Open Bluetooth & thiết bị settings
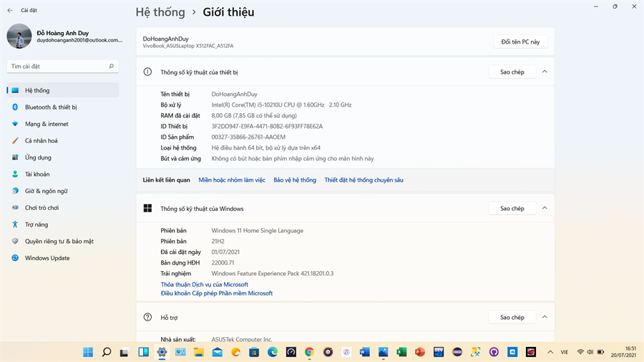 pos(63,107)
